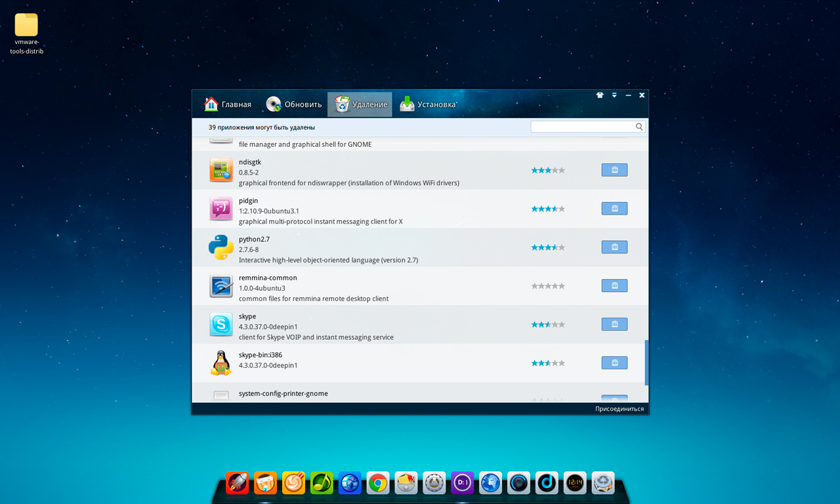The width and height of the screenshot is (840, 504).
Task: Switch to the Главная tab
Action: (x=228, y=104)
